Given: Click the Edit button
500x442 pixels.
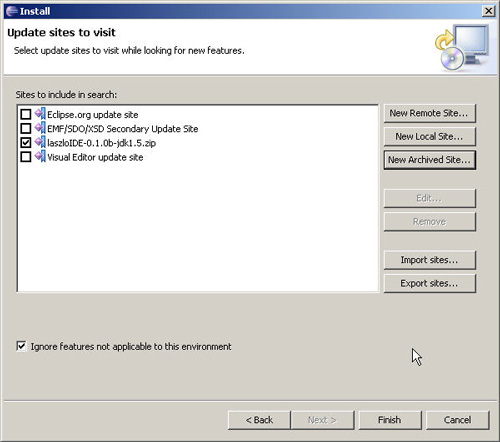Looking at the screenshot, I should pyautogui.click(x=429, y=199).
